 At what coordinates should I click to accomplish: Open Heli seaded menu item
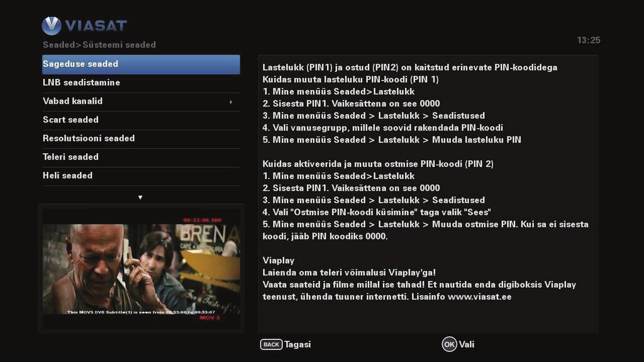tap(141, 176)
